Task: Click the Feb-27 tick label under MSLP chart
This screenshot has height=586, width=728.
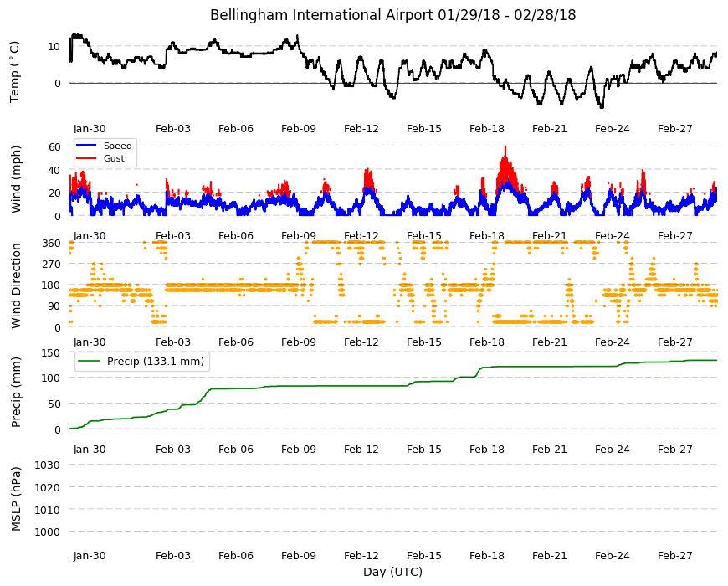Action: 675,556
